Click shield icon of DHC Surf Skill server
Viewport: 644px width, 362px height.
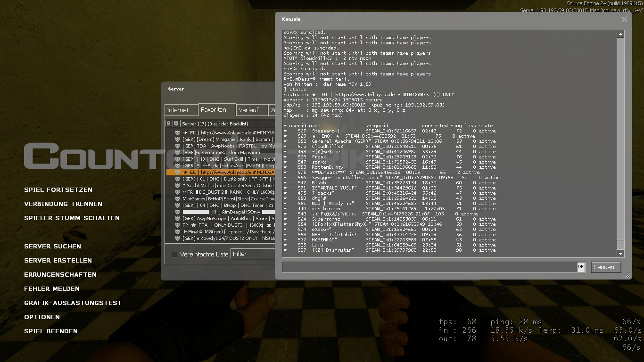pos(177,159)
